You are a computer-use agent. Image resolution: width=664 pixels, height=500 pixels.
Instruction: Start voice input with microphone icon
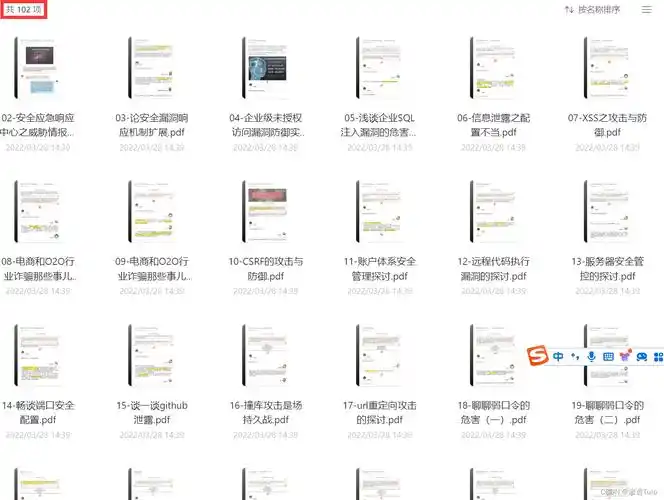click(x=592, y=356)
